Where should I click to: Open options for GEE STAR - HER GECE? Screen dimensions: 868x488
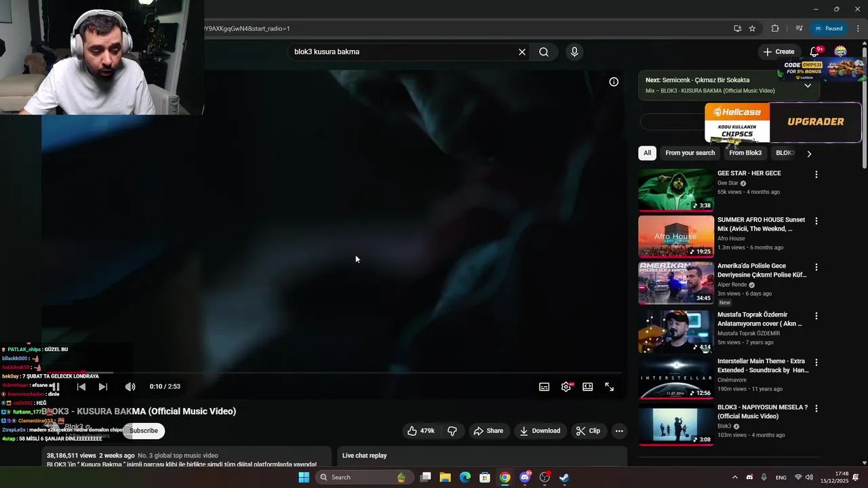816,175
